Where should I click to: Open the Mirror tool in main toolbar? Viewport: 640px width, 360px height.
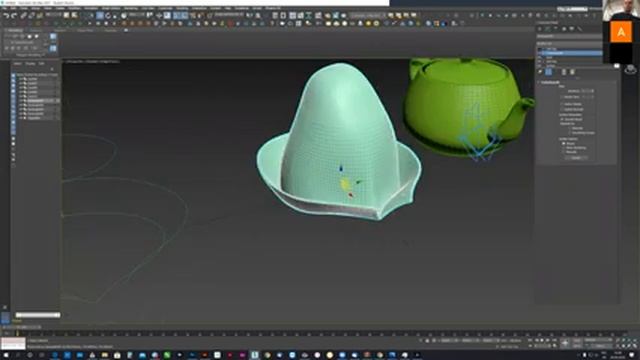tap(249, 15)
